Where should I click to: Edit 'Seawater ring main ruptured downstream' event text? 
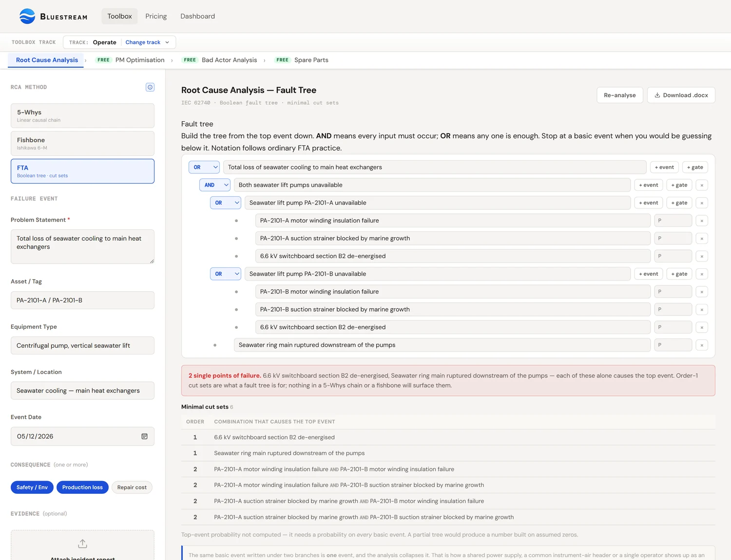(442, 345)
